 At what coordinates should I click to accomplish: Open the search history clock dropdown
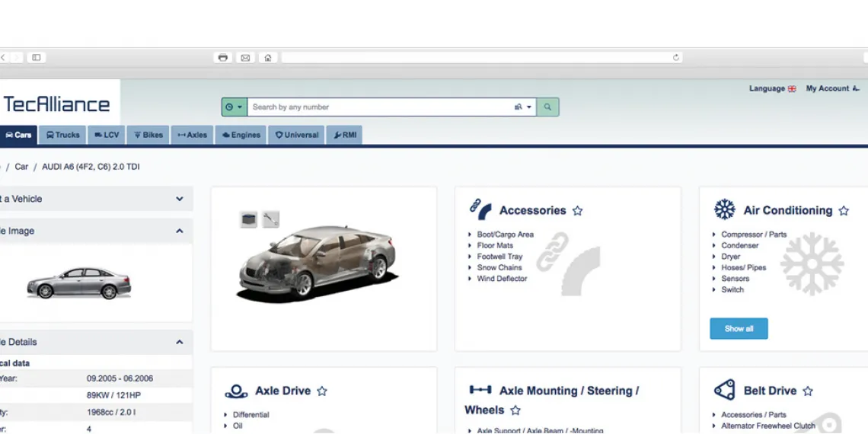click(x=235, y=107)
